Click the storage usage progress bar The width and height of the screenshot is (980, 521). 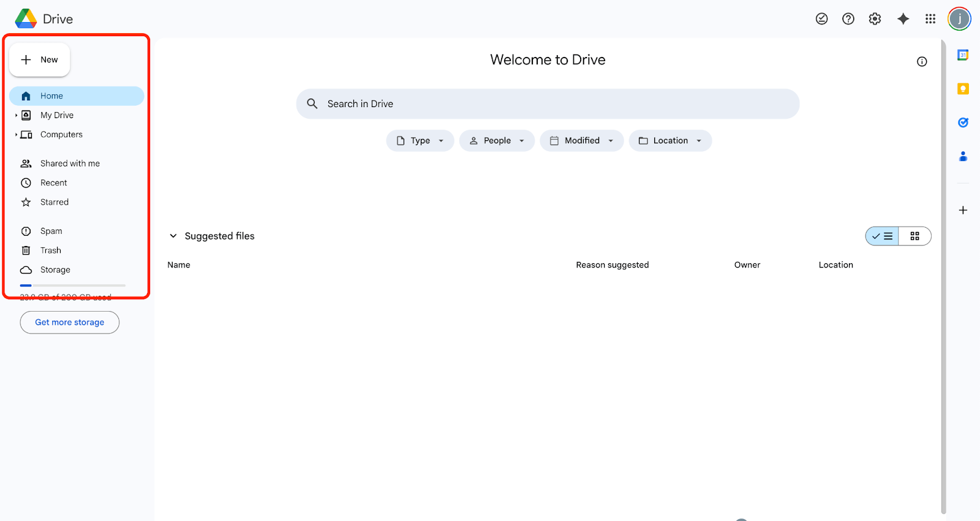[73, 285]
